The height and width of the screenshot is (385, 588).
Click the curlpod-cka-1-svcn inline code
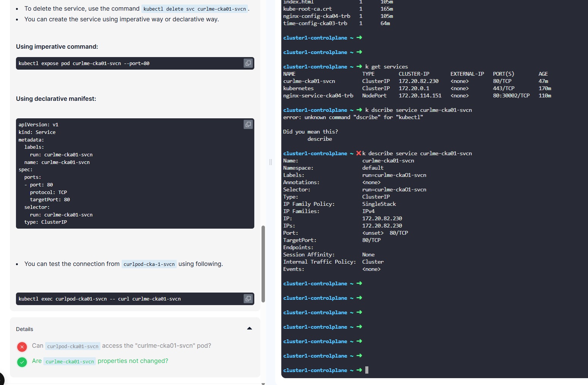pos(149,264)
